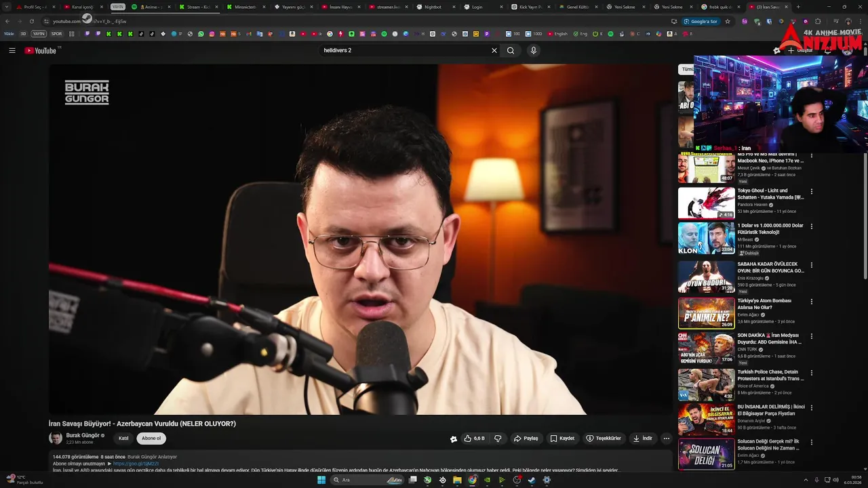Viewport: 868px width, 488px height.
Task: Open Burak Güngör channel avatar
Action: 56,439
